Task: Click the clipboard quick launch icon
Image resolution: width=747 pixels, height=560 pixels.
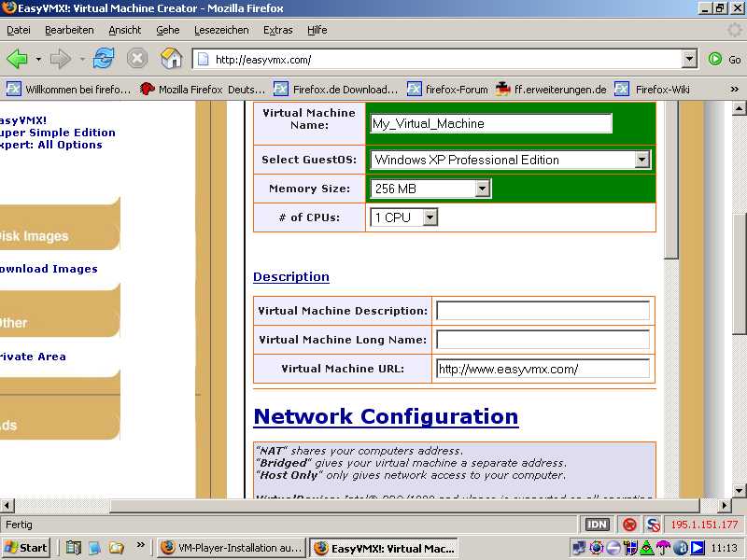Action: [74, 548]
